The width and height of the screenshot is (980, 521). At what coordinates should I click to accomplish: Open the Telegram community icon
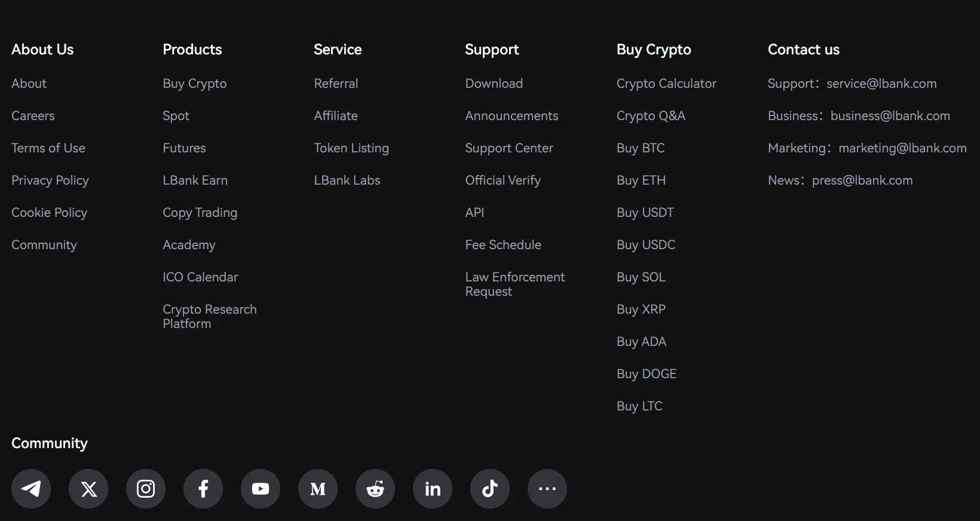pyautogui.click(x=31, y=489)
